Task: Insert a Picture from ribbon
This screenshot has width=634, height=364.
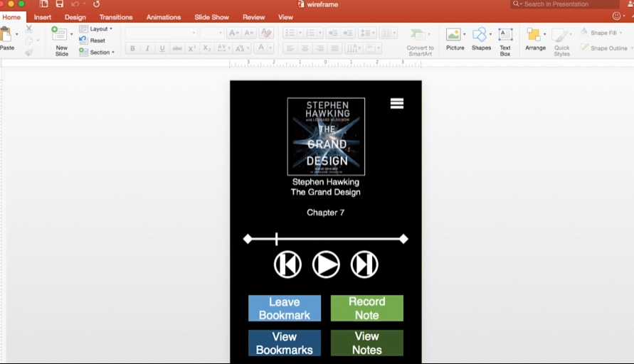Action: [455, 39]
